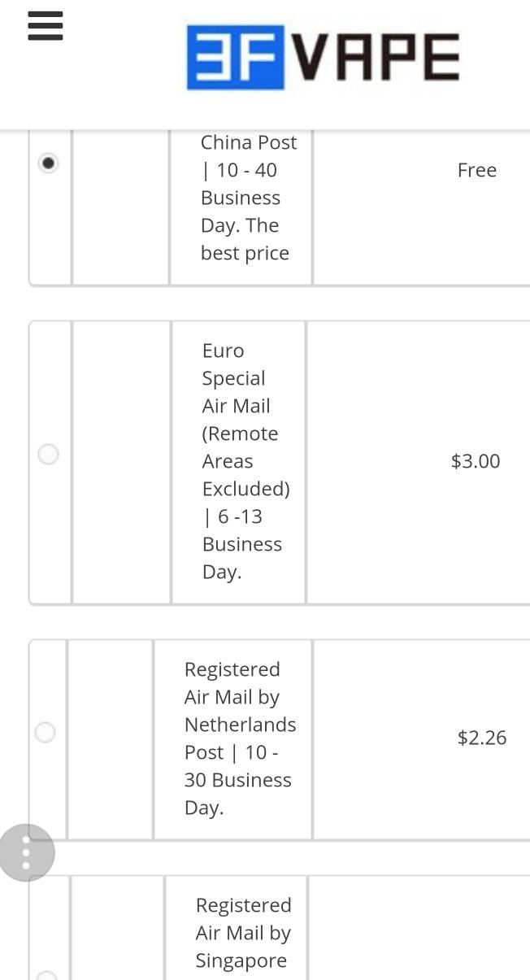The width and height of the screenshot is (530, 980).
Task: Click the $2.26 shipping price
Action: pos(481,738)
